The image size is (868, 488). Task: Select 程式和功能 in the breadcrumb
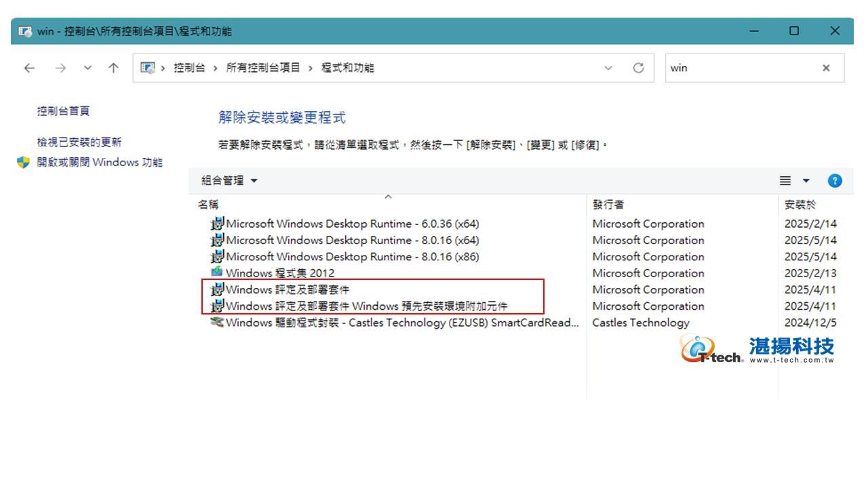[x=347, y=68]
